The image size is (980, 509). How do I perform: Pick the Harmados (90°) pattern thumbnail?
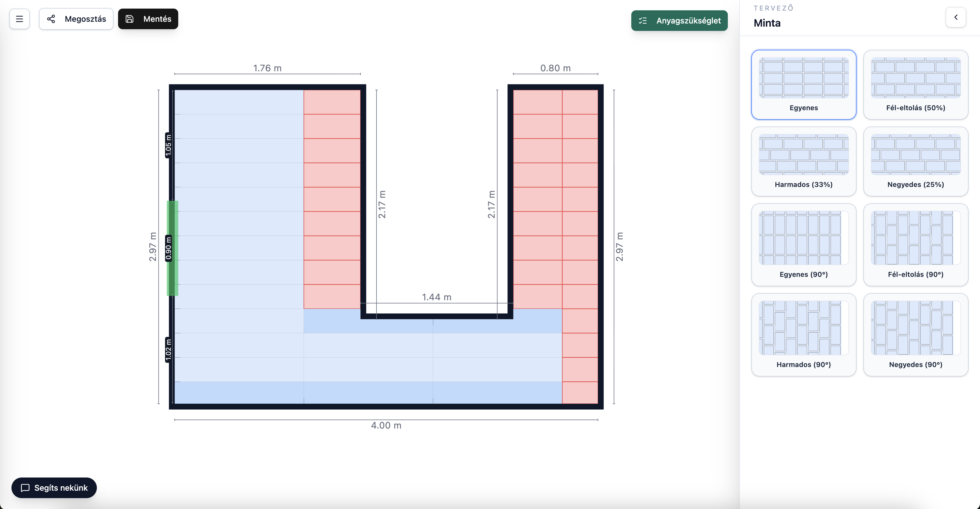(803, 328)
